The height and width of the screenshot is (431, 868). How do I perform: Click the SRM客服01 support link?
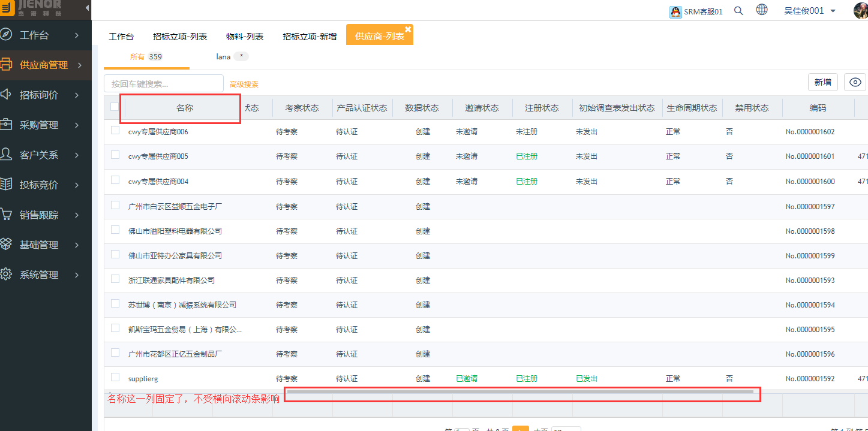703,11
